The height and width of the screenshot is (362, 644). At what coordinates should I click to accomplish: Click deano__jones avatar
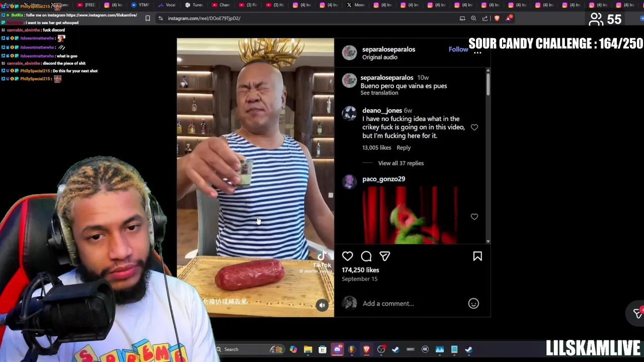pos(349,114)
